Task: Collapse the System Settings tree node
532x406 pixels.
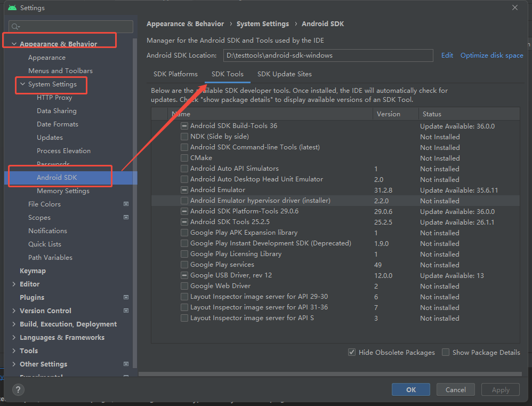Action: (x=23, y=84)
